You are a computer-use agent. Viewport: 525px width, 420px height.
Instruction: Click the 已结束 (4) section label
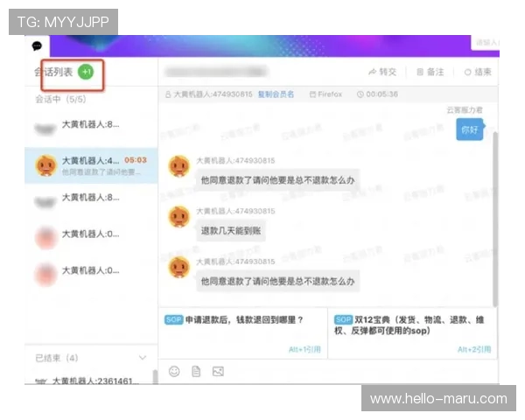[57, 358]
